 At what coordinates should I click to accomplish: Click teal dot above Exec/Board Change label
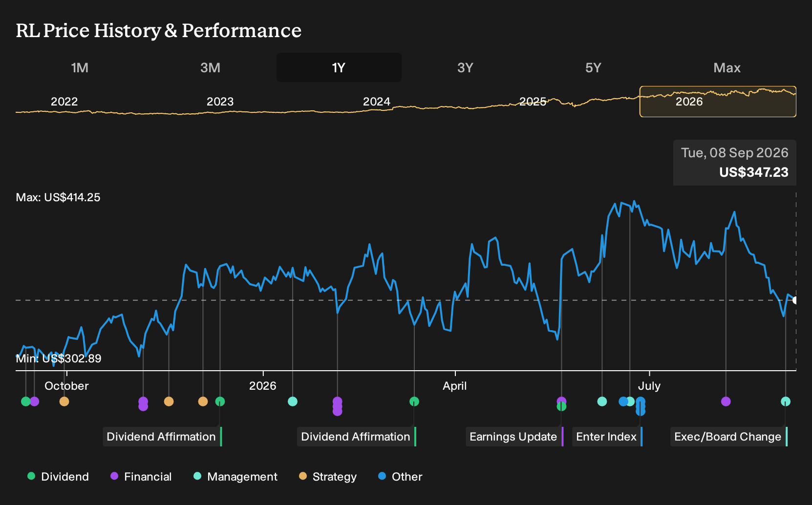[x=786, y=401]
